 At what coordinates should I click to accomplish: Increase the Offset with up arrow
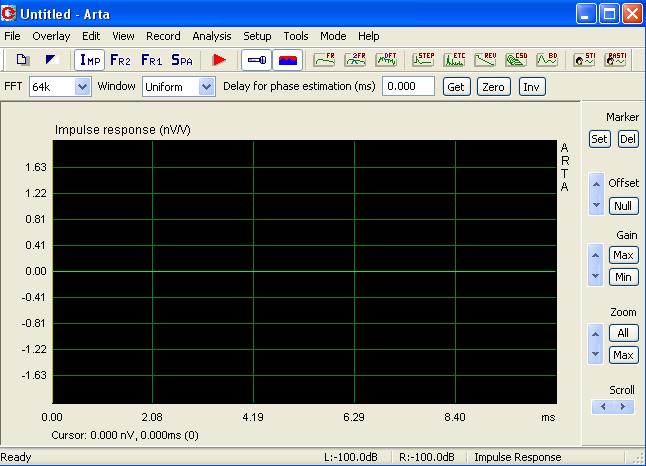[596, 184]
